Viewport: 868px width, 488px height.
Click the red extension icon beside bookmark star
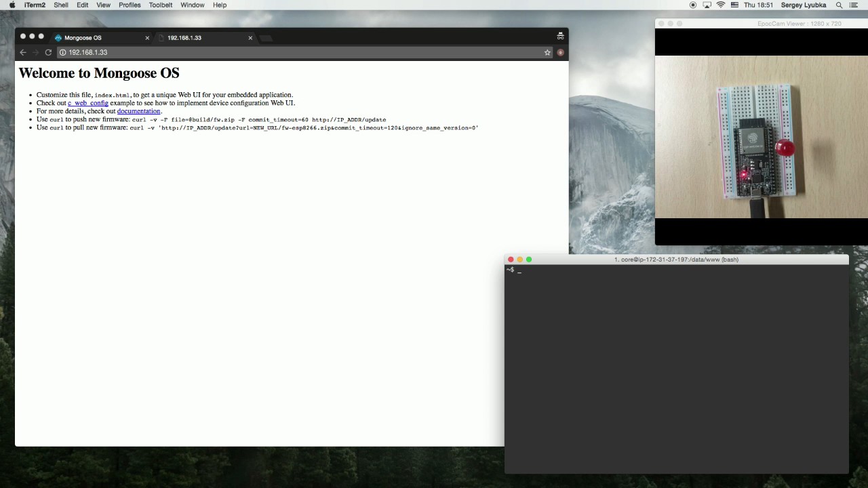pos(560,52)
